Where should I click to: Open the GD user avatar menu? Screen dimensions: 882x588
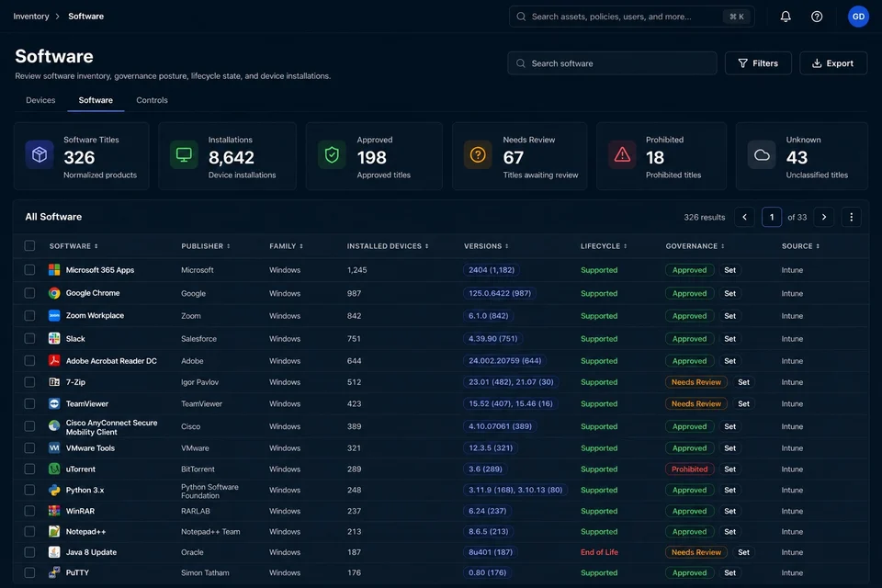[x=858, y=17]
